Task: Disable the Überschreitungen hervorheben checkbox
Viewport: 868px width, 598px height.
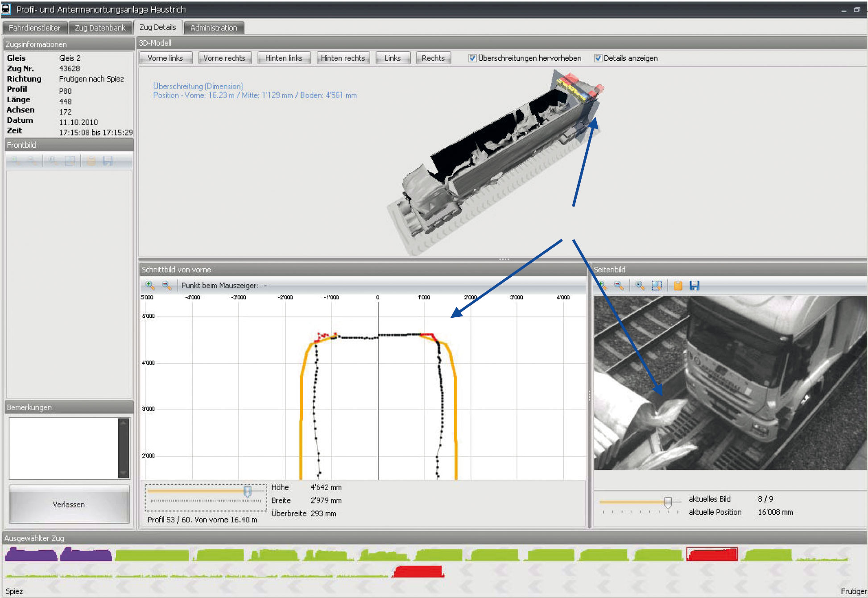Action: click(472, 58)
